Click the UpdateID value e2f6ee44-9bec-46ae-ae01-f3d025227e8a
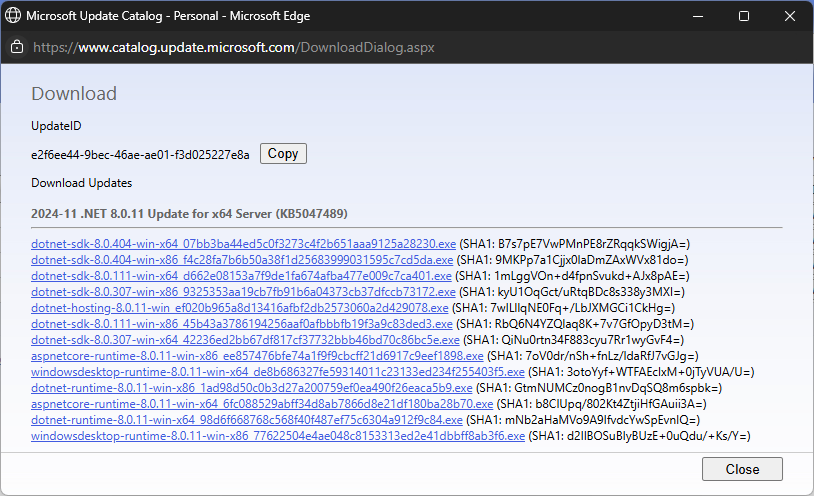814x496 pixels. pyautogui.click(x=140, y=155)
